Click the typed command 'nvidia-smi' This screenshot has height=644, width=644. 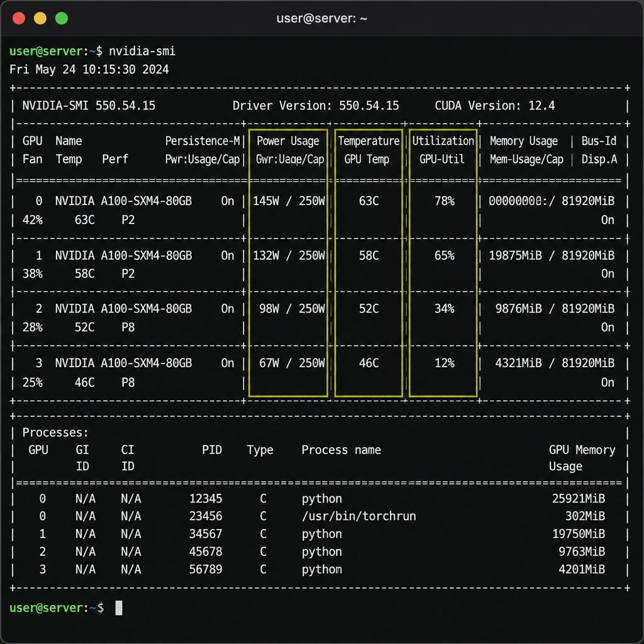pyautogui.click(x=142, y=51)
